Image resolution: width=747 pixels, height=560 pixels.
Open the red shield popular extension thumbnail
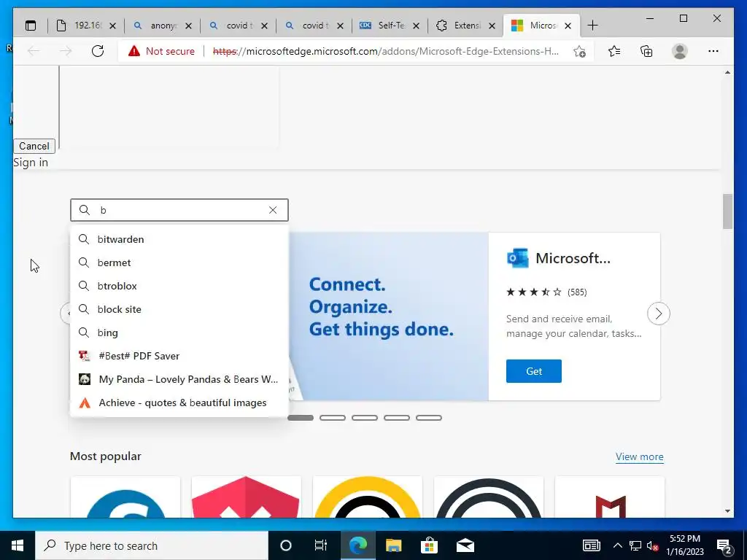246,497
